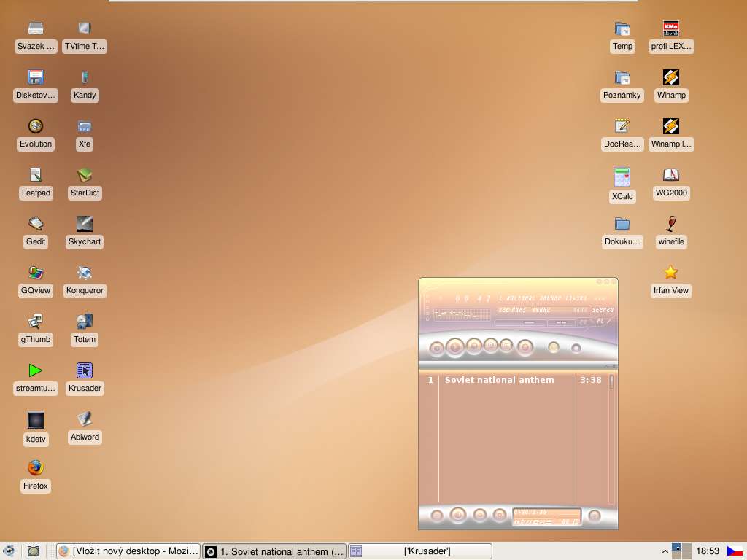
Task: Hit the player's Play button
Action: (455, 348)
